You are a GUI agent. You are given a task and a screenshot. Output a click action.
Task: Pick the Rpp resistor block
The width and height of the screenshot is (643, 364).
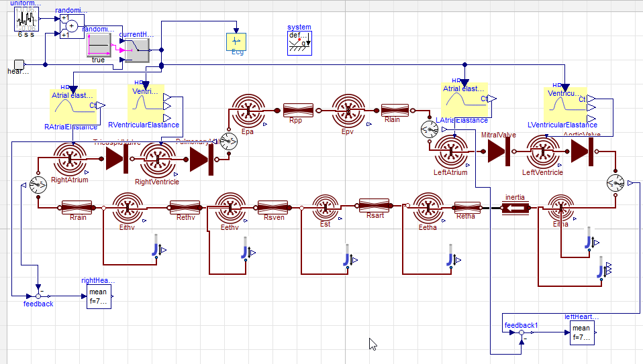pos(295,110)
